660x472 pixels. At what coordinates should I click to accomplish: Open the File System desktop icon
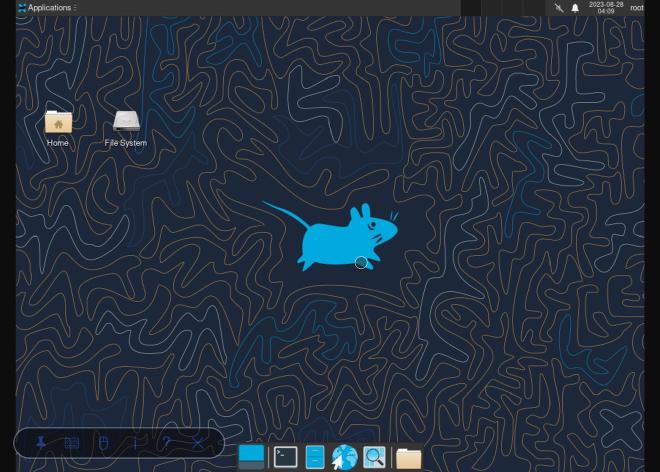[126, 128]
